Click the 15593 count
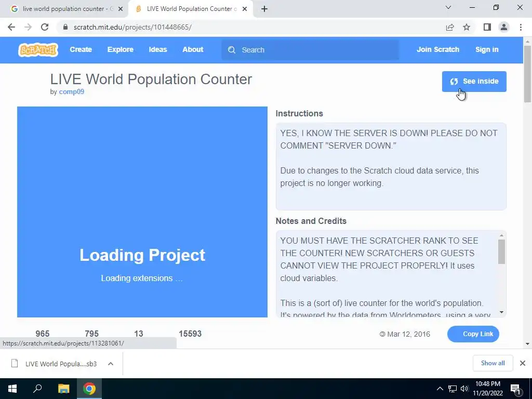 (190, 334)
